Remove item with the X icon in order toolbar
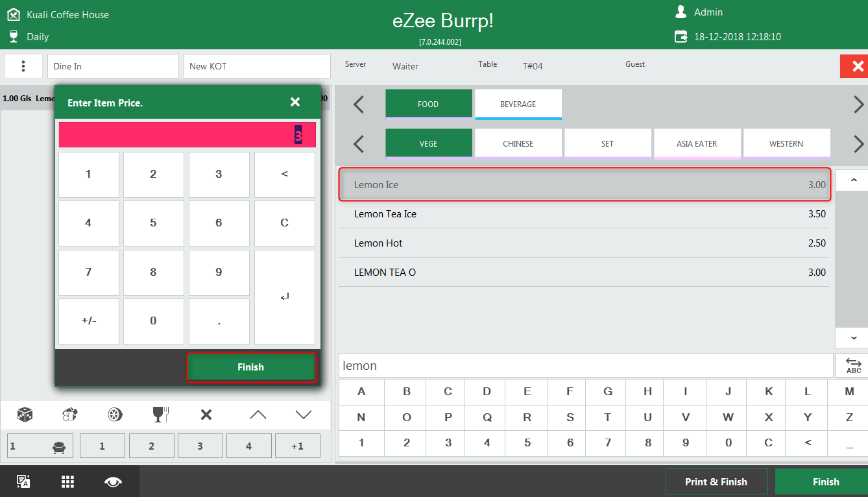868x497 pixels. point(206,415)
